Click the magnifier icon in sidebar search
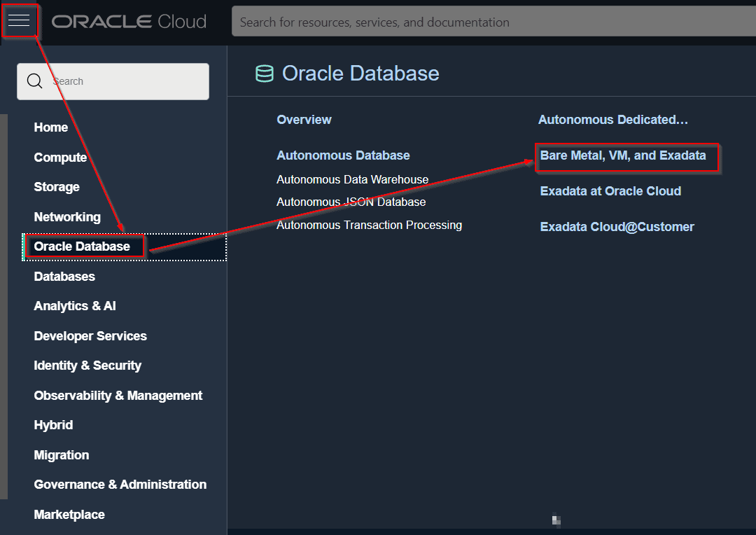The image size is (756, 535). click(x=35, y=81)
